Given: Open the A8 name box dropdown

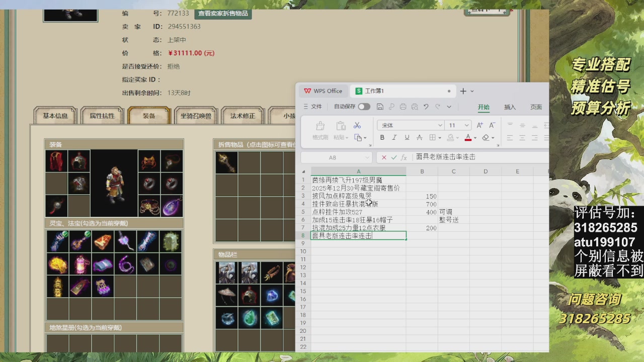Looking at the screenshot, I should pos(367,157).
